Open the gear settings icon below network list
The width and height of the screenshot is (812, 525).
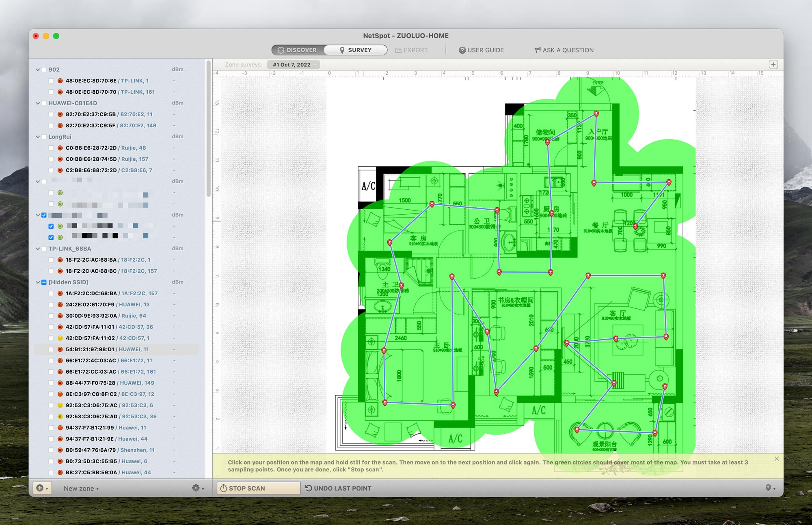[196, 488]
